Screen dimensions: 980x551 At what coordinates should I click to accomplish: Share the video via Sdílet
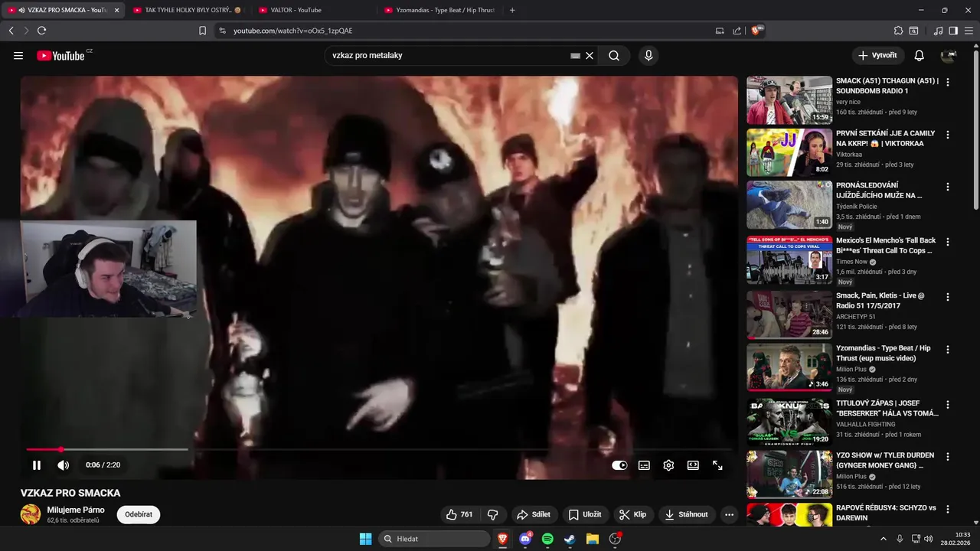534,514
